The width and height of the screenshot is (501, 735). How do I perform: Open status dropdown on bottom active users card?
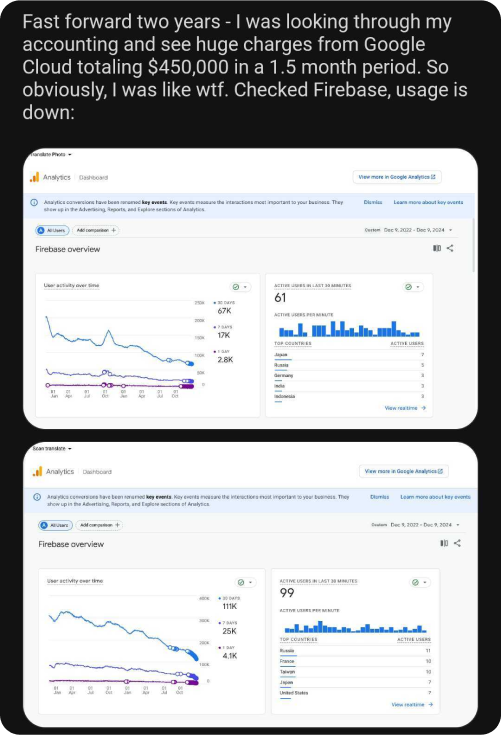[x=419, y=582]
